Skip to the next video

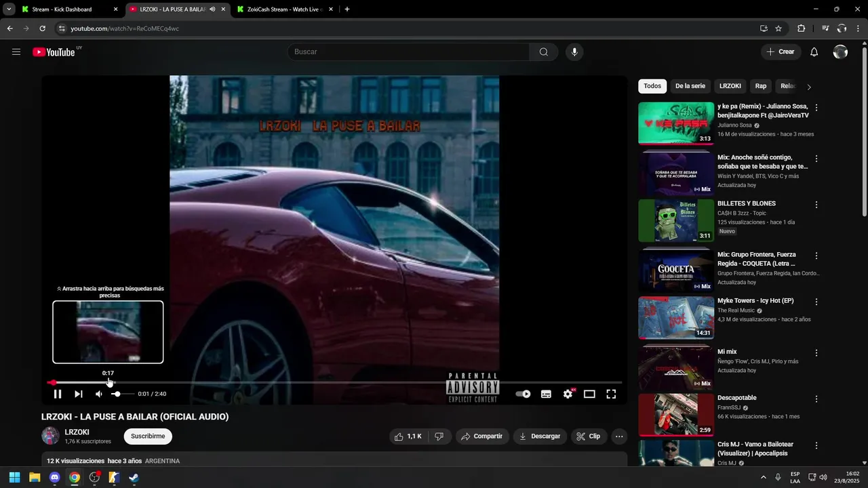coord(79,394)
